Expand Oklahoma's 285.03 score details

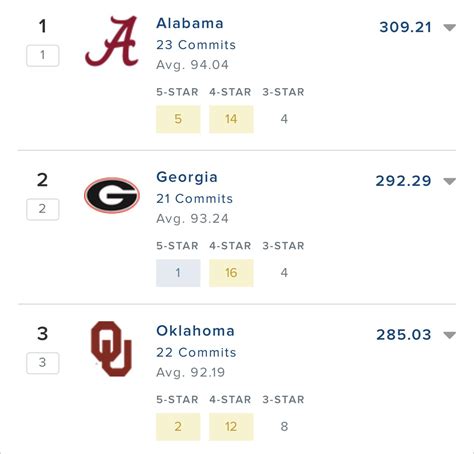449,335
